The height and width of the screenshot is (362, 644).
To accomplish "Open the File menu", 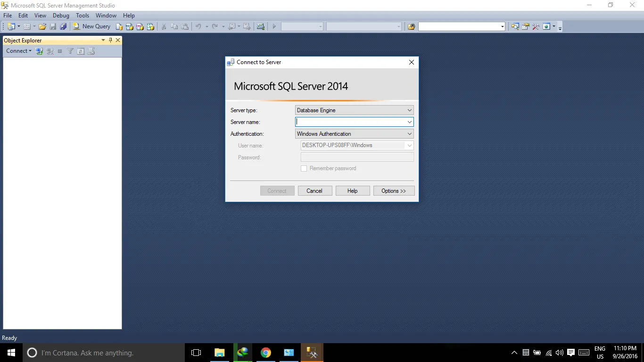I will (8, 16).
